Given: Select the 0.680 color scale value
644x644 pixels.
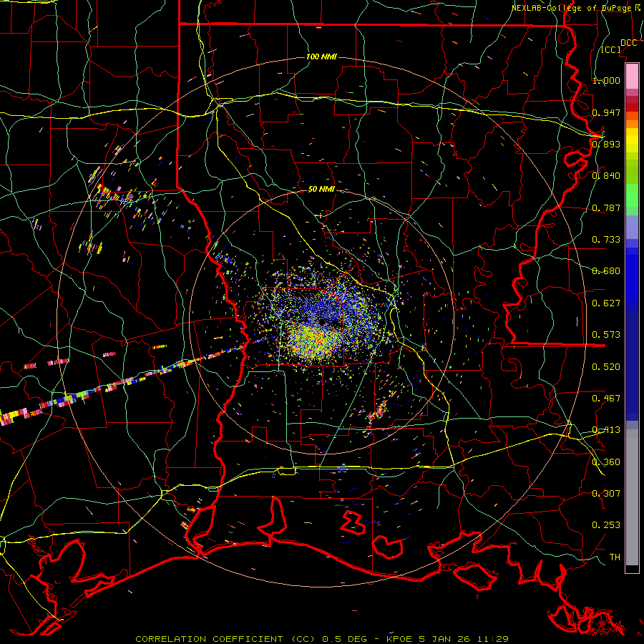Looking at the screenshot, I should tap(606, 271).
